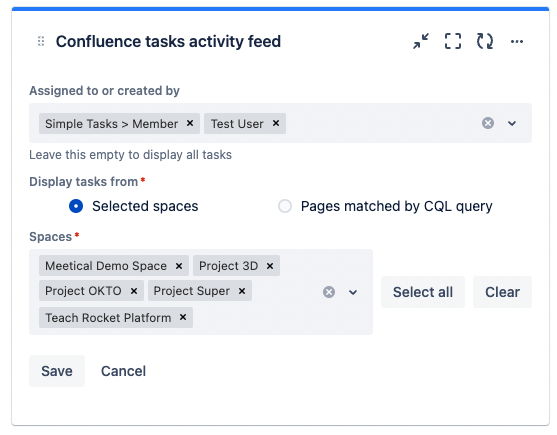The height and width of the screenshot is (435, 557).
Task: Save the gadget configuration
Action: pos(57,371)
